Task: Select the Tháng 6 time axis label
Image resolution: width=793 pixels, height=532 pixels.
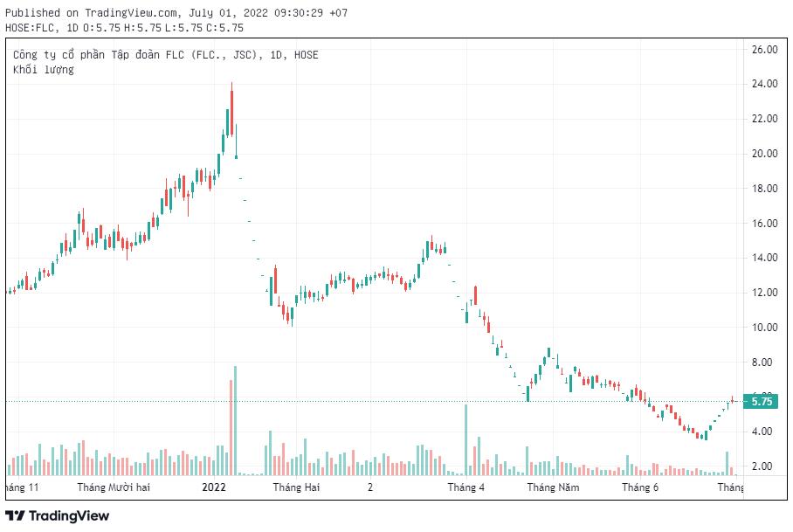Action: (639, 487)
